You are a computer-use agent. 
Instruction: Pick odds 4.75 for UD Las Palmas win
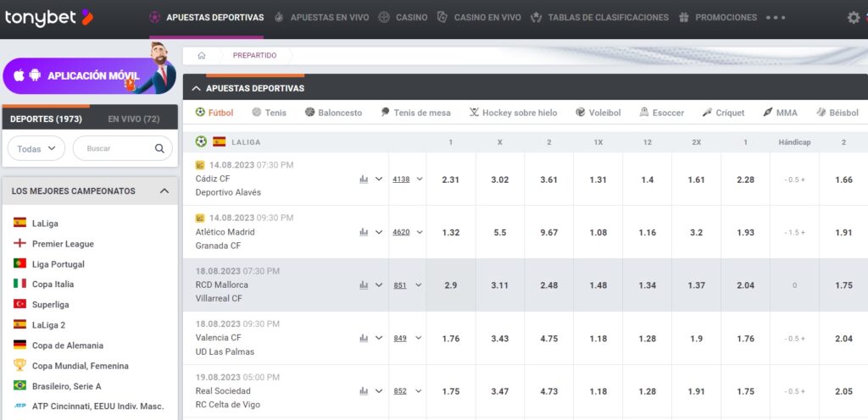(549, 338)
